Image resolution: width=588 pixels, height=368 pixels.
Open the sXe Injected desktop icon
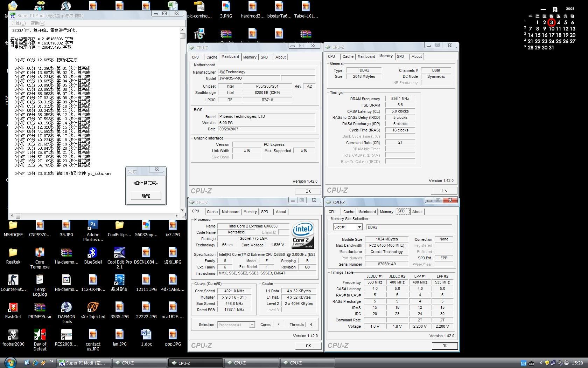[x=93, y=310]
